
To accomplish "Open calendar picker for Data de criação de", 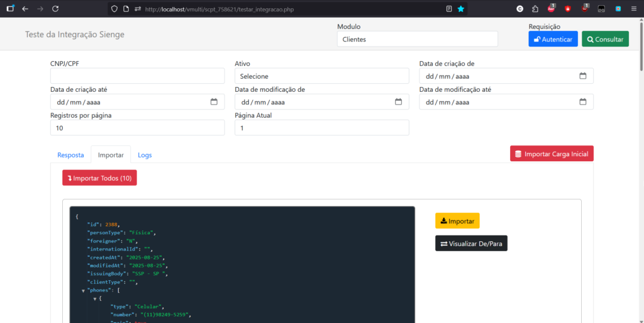I will click(582, 76).
